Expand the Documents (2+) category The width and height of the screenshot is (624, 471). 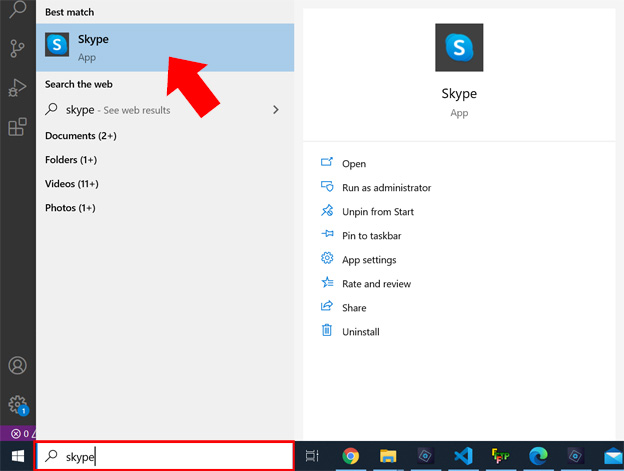(x=81, y=136)
